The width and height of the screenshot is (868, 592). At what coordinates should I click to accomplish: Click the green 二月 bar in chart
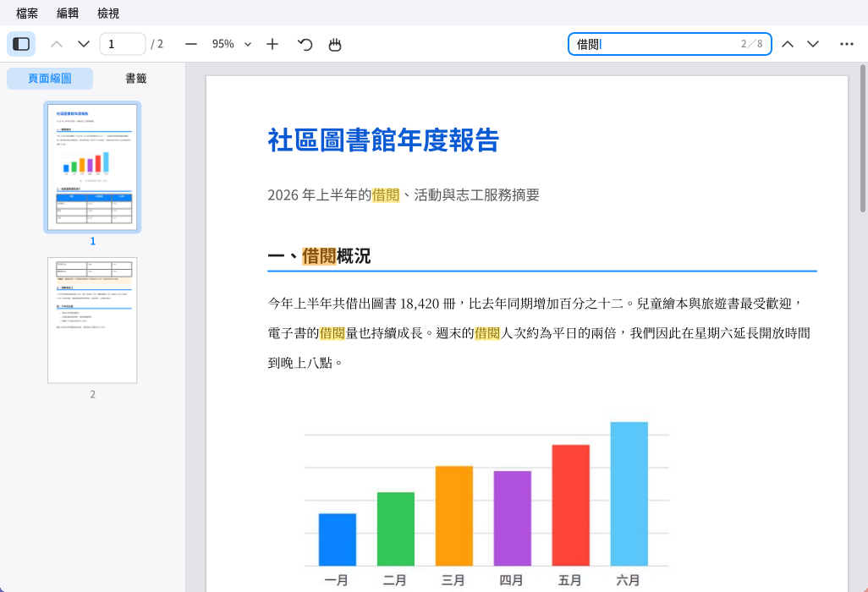click(x=395, y=529)
